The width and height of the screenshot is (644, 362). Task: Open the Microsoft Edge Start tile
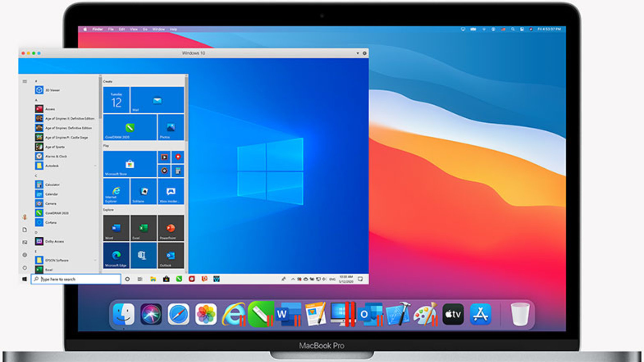coord(116,255)
